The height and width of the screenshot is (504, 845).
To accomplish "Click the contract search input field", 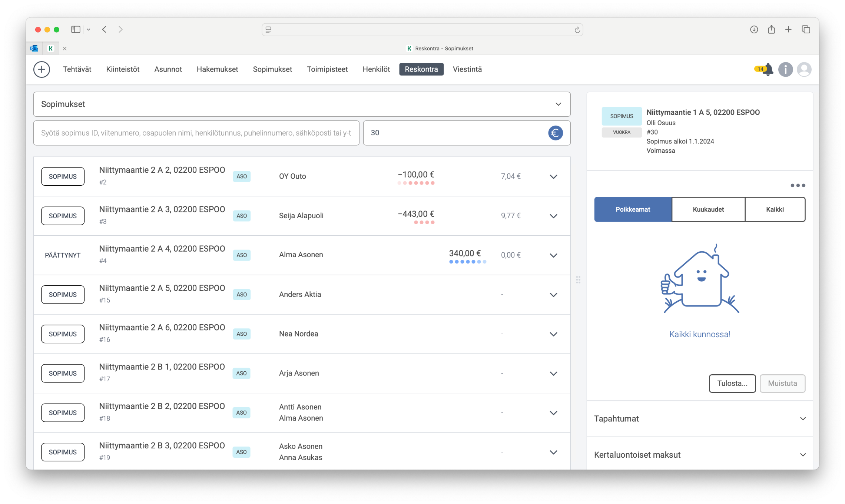I will pyautogui.click(x=196, y=133).
